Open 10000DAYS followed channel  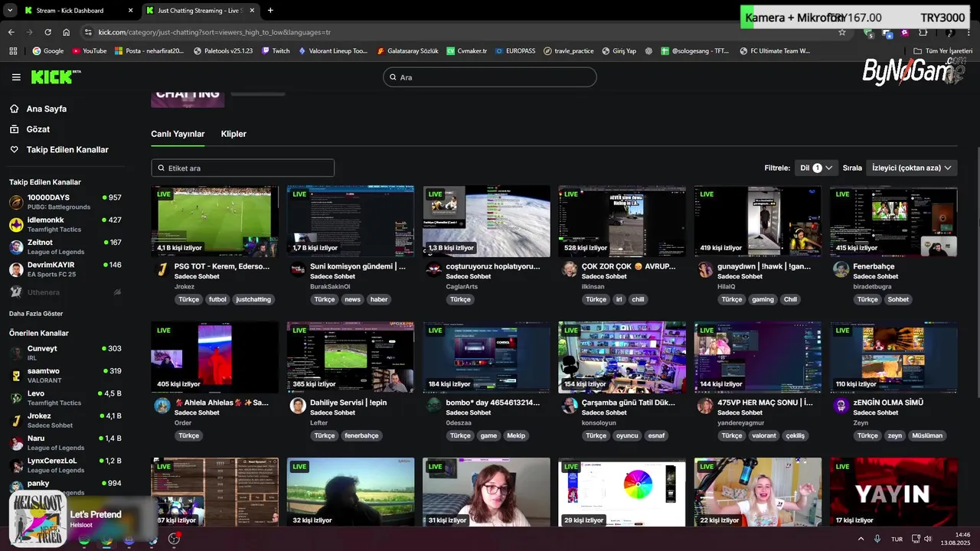[x=65, y=202]
